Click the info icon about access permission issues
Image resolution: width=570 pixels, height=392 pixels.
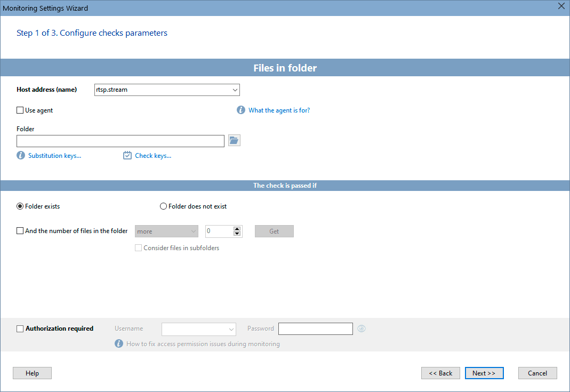tap(119, 343)
